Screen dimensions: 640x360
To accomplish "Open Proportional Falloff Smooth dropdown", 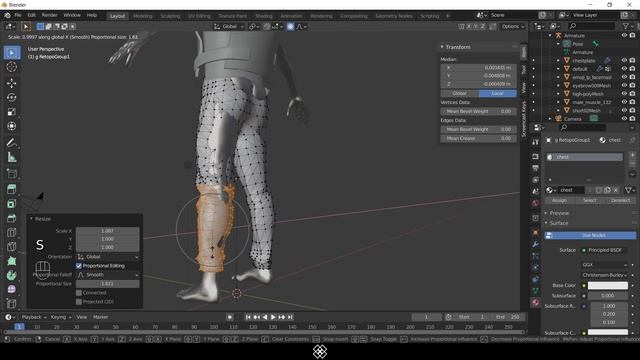I will [108, 275].
